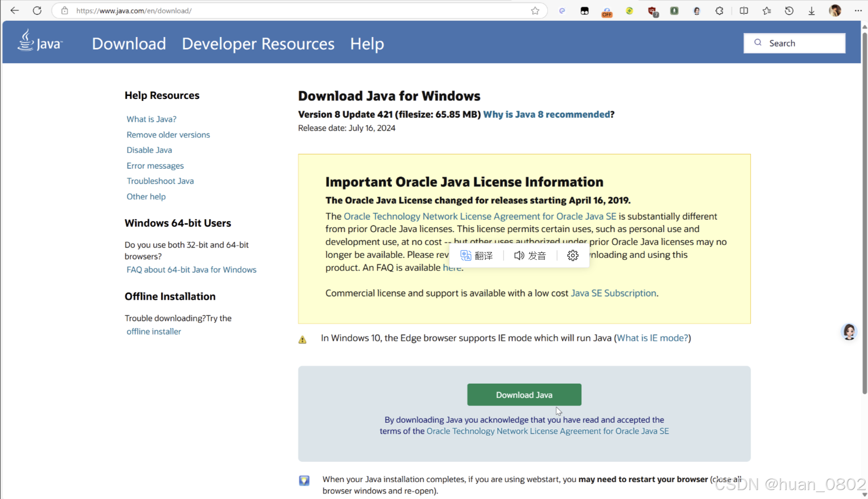Viewport: 868px width, 499px height.
Task: Toggle the bookmark star in address bar
Action: click(535, 10)
